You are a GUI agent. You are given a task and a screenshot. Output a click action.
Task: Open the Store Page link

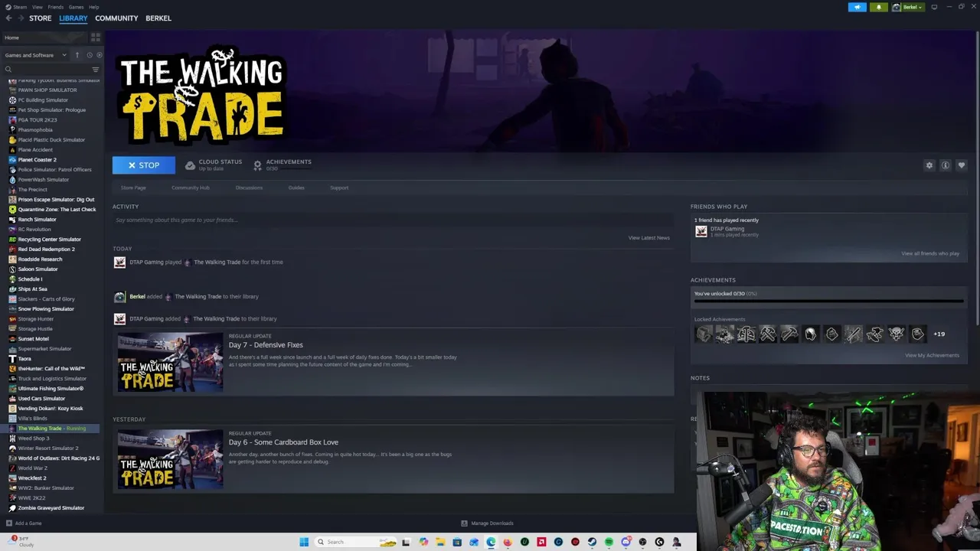[x=133, y=187]
